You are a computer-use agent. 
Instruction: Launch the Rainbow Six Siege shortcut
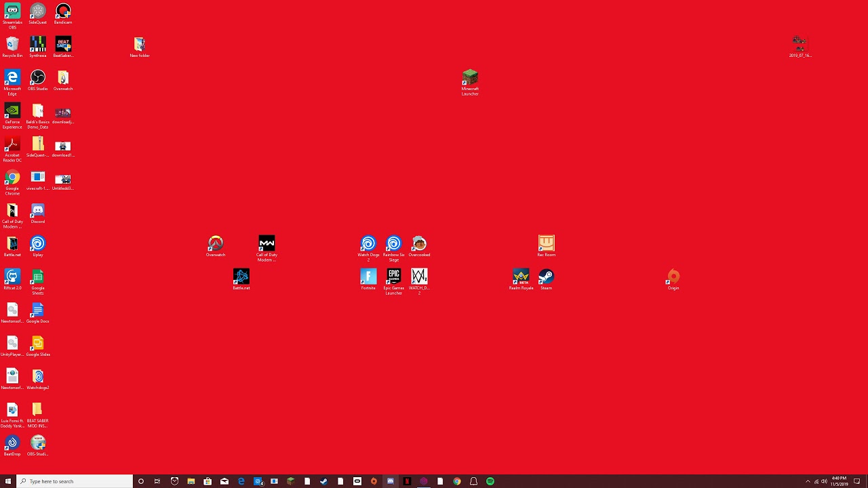394,249
